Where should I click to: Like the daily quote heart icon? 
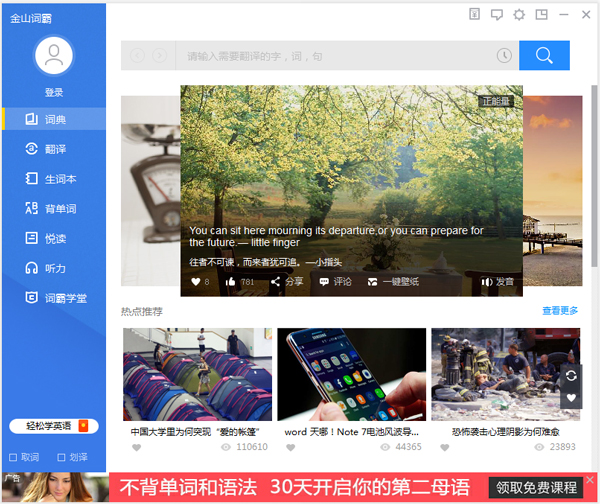196,282
